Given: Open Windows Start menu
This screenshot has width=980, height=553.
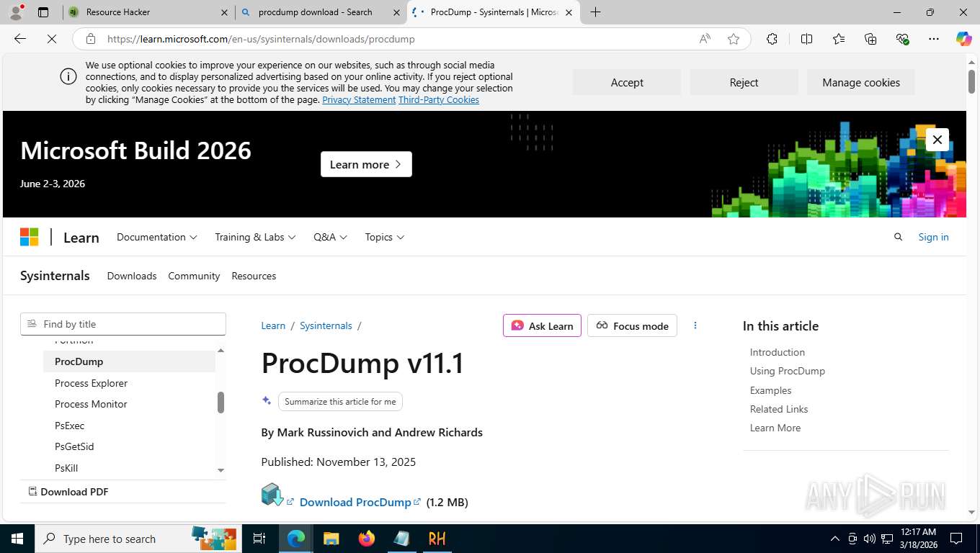Looking at the screenshot, I should tap(17, 539).
